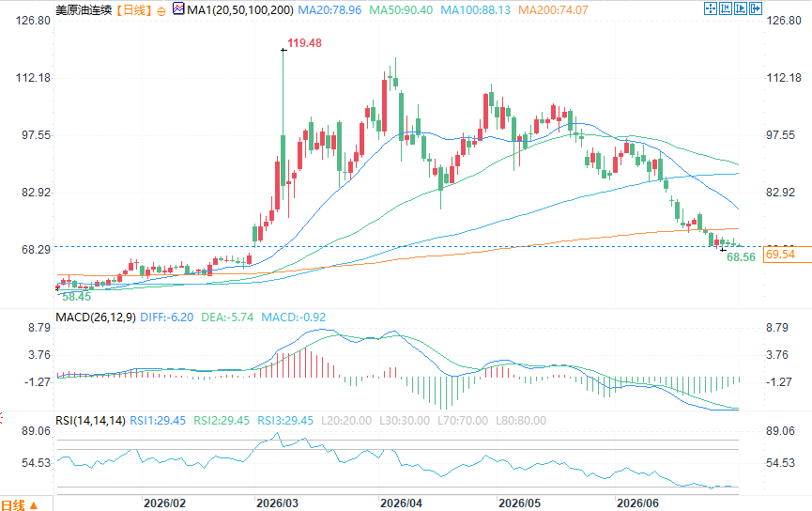Select the MA200:74.07 legend value
This screenshot has height=511, width=812.
[553, 9]
